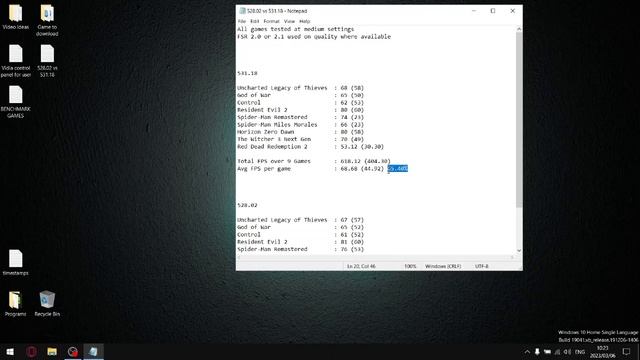
Task: Open the Video Ideas desktop folder
Action: point(16,17)
